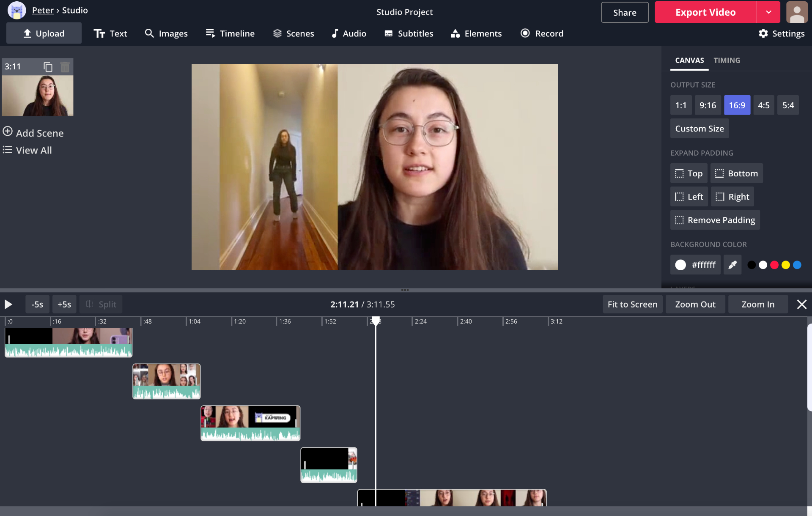This screenshot has width=812, height=516.
Task: Skip back with -5s button
Action: point(37,305)
